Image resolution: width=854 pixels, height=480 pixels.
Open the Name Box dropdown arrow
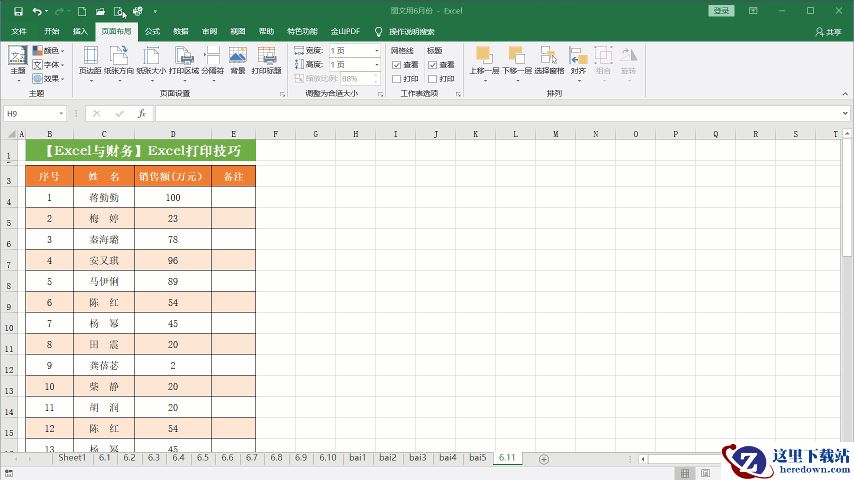(x=61, y=113)
